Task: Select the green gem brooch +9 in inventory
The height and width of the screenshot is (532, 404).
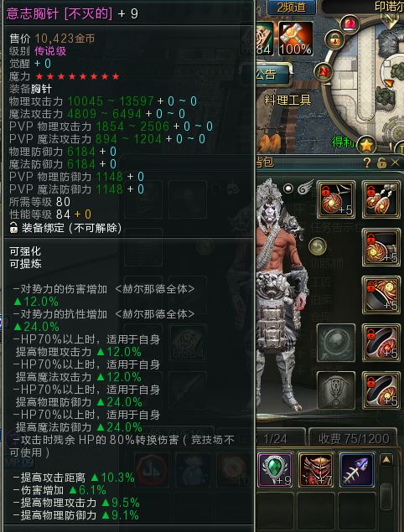Action: 275,471
